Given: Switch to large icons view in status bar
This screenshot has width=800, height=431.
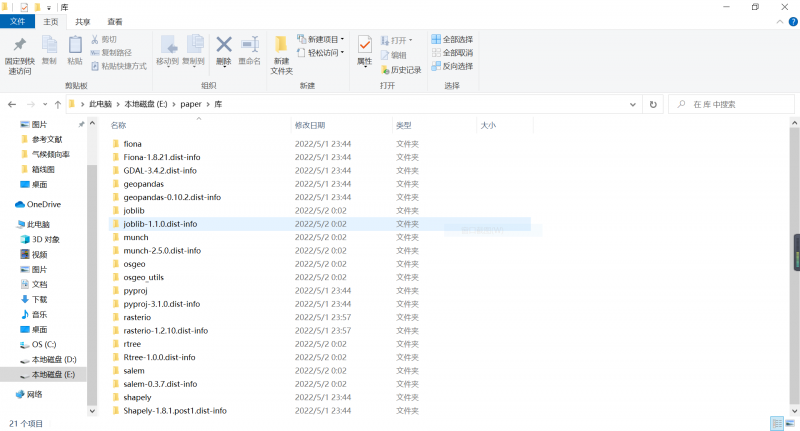Looking at the screenshot, I should coord(790,423).
